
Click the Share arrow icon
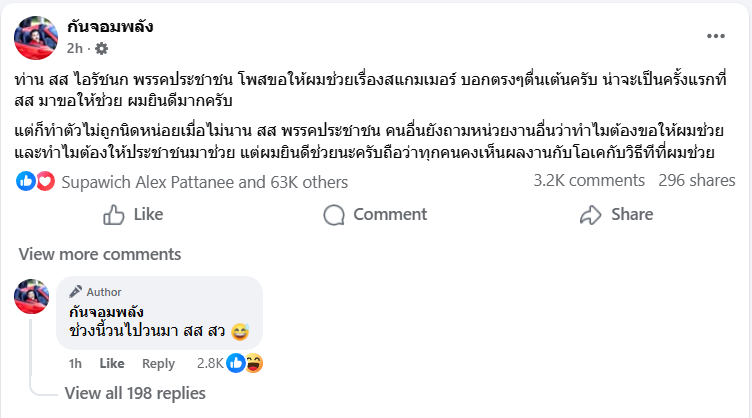[591, 214]
